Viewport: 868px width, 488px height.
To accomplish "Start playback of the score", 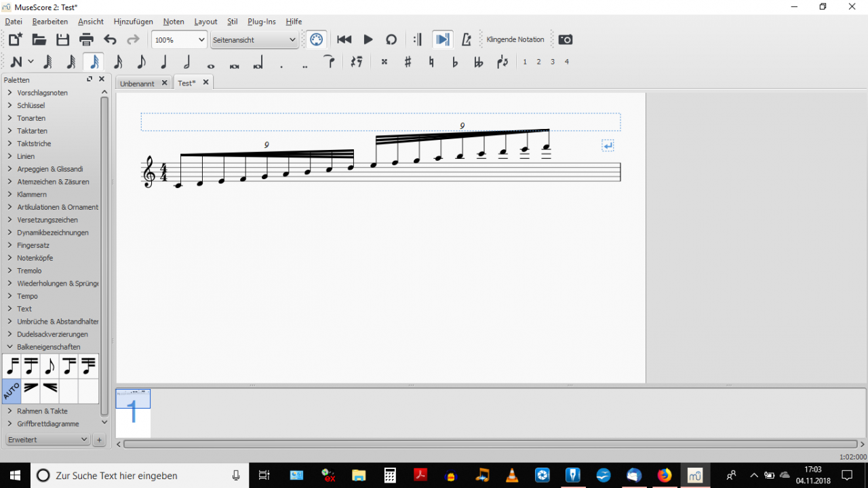I will click(368, 39).
